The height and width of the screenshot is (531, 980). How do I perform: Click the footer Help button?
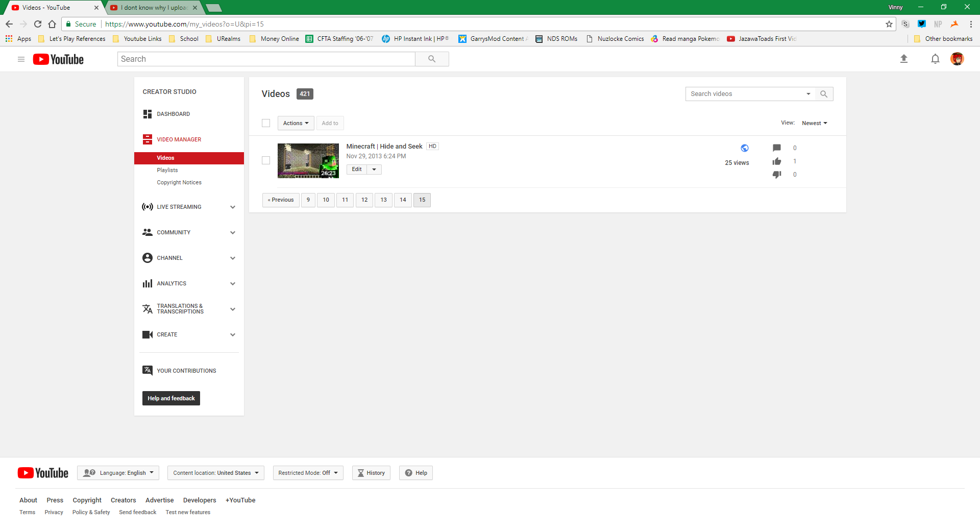(x=416, y=473)
